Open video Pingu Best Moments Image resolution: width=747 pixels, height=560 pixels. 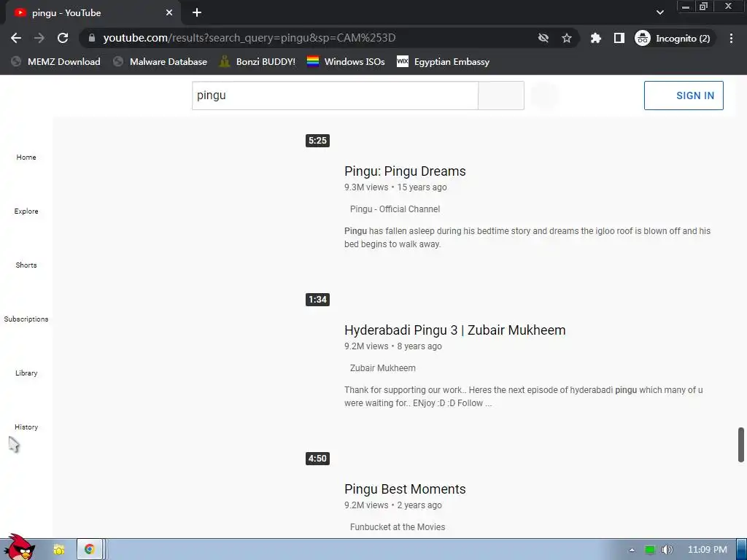[x=405, y=489]
